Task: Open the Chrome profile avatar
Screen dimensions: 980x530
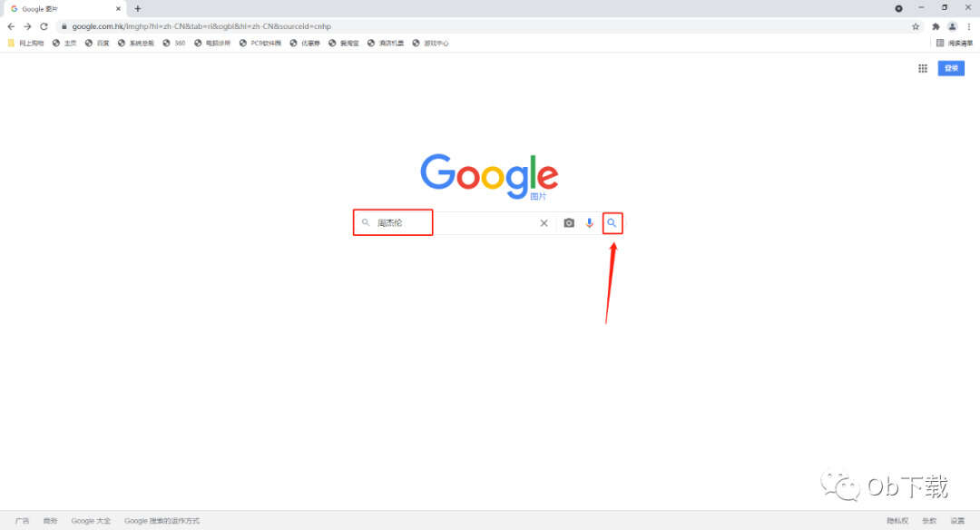Action: [x=952, y=26]
